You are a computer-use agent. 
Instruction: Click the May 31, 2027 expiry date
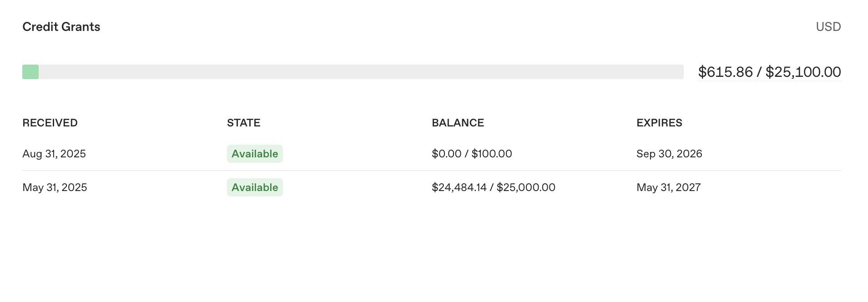[x=668, y=187]
